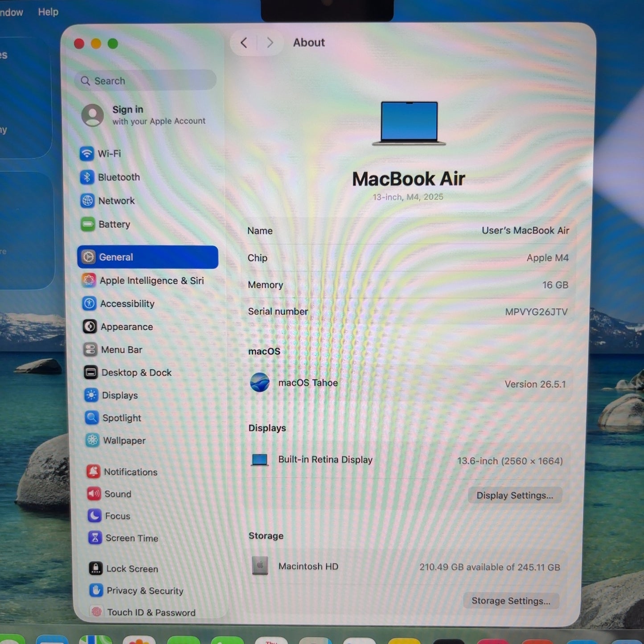
Task: Click the "16 GB" memory value
Action: 555,285
